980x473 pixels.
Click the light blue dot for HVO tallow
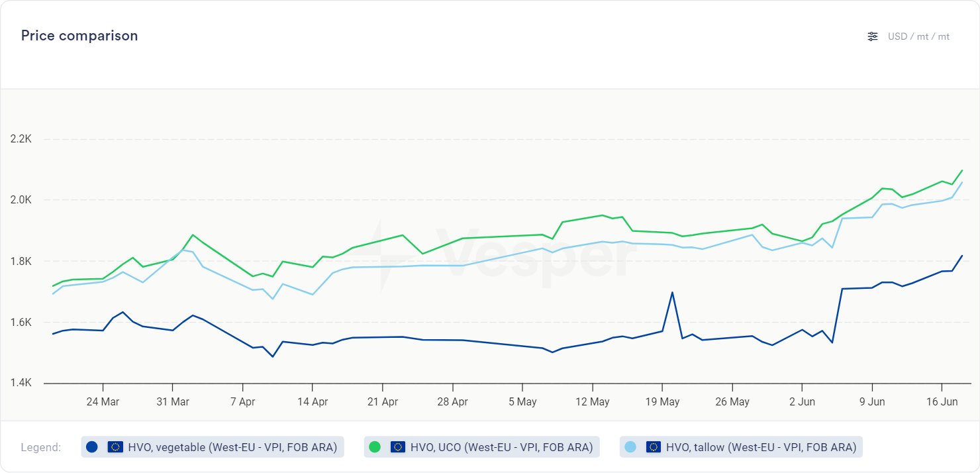click(x=630, y=447)
